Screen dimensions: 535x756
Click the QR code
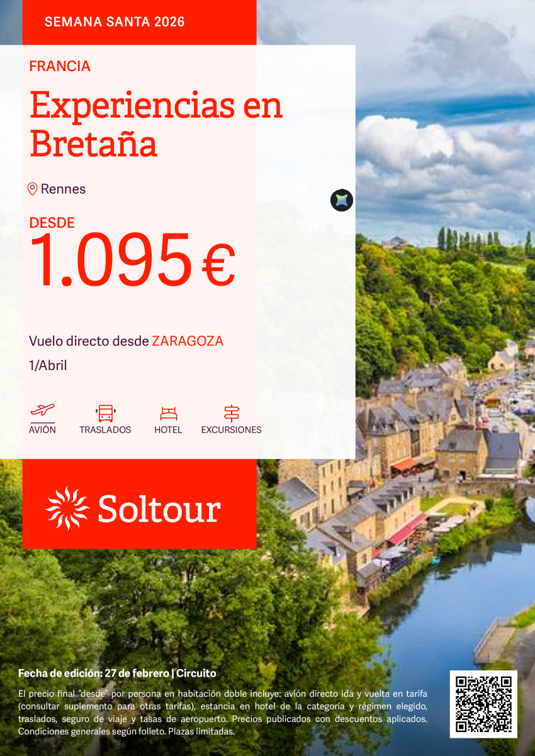tap(483, 704)
